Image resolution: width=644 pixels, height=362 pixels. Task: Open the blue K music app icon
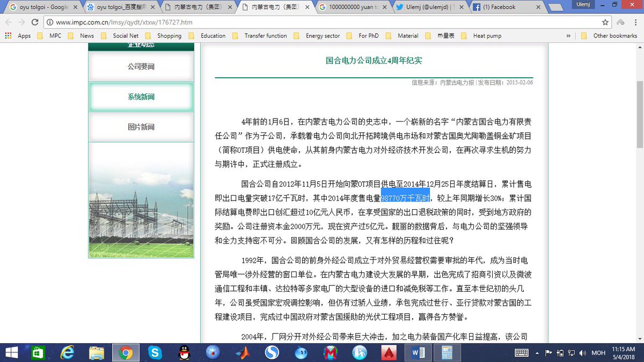coord(360,352)
